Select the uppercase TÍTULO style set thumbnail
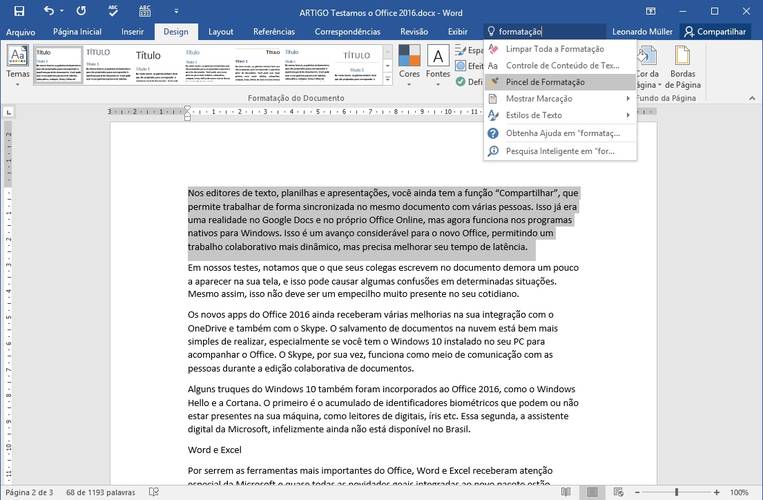The height and width of the screenshot is (500, 763). click(x=108, y=65)
